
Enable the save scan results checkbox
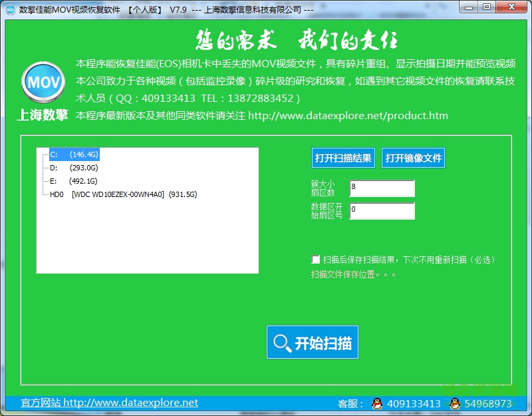(316, 260)
